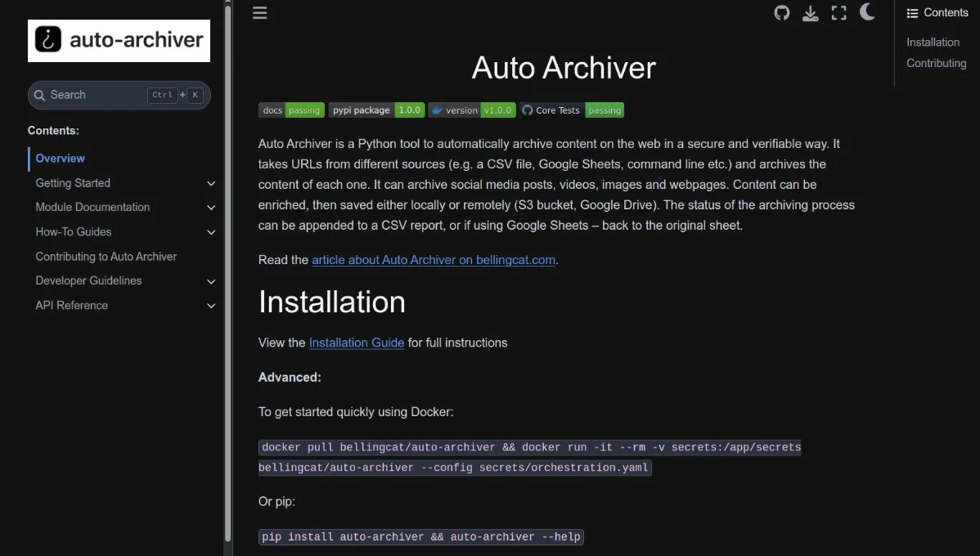The width and height of the screenshot is (980, 556).
Task: Toggle dark mode moon icon
Action: click(x=867, y=12)
